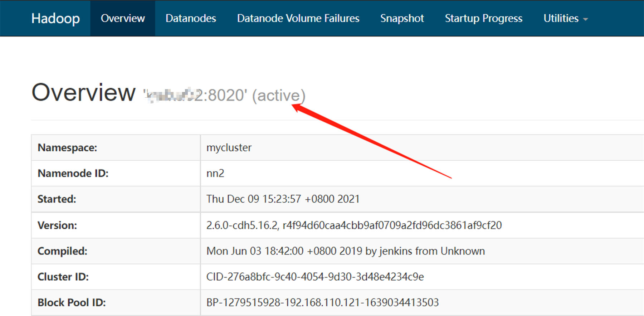Click the Version string 2.6.0-cdh5.16.2
The width and height of the screenshot is (644, 316).
[x=242, y=225]
